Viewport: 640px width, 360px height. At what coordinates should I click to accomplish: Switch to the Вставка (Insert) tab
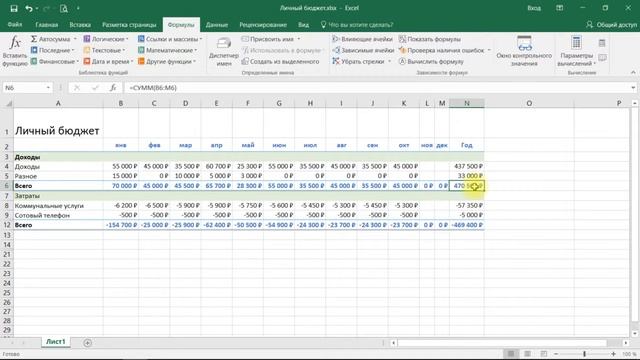click(80, 24)
